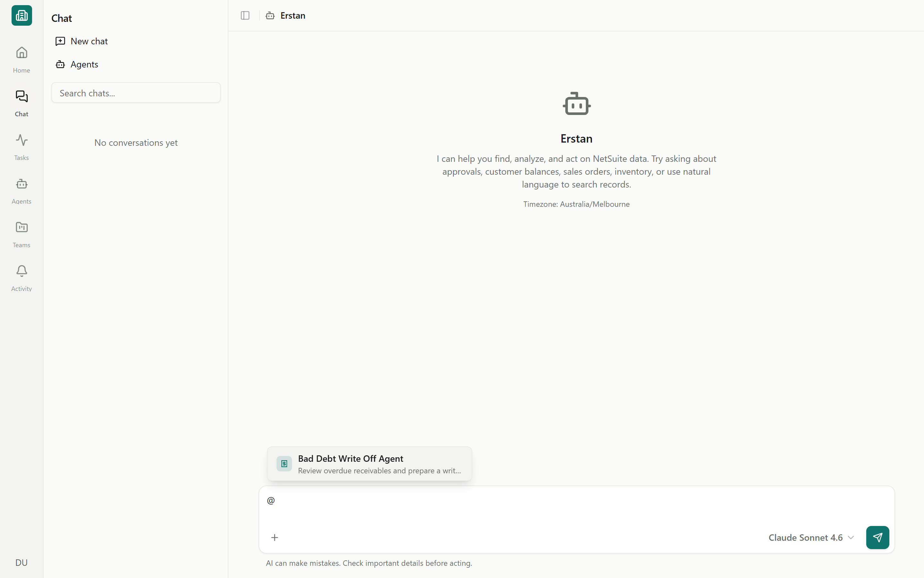Open Agents list in chat panel

pos(136,64)
